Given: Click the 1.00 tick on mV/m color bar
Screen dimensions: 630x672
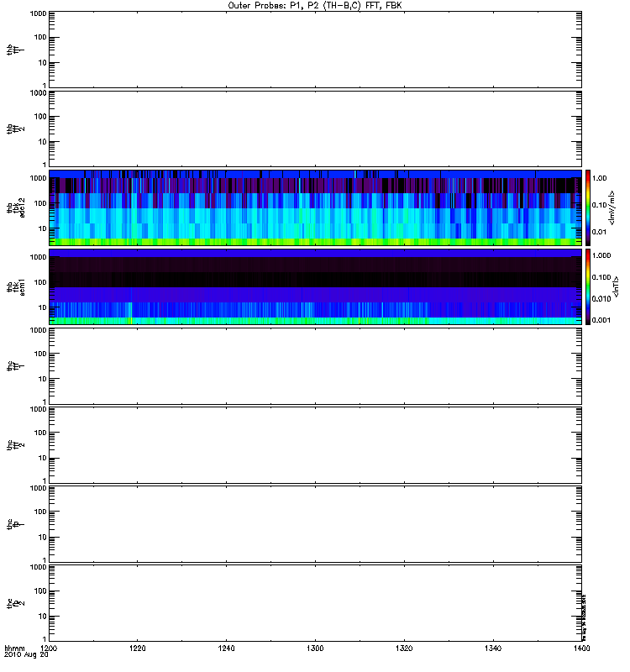Looking at the screenshot, I should [599, 178].
